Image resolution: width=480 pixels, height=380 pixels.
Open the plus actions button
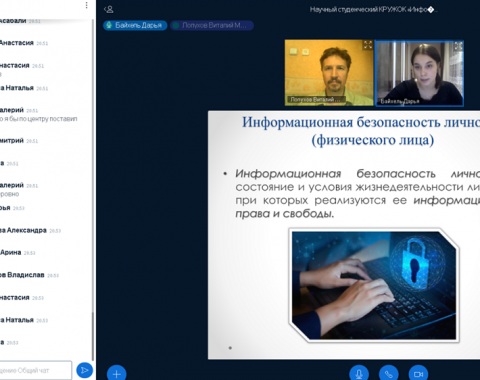[x=116, y=374]
